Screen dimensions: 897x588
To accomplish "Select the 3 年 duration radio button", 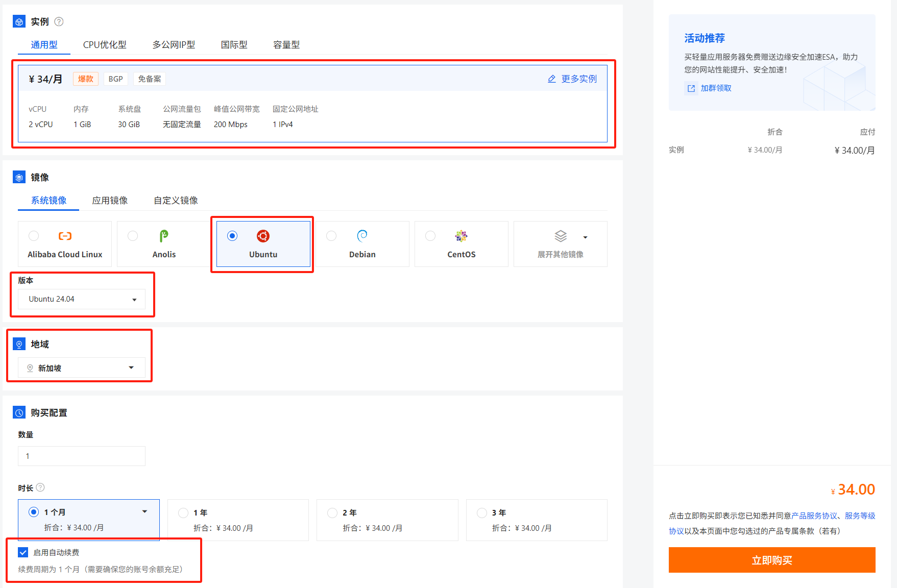I will pos(481,512).
